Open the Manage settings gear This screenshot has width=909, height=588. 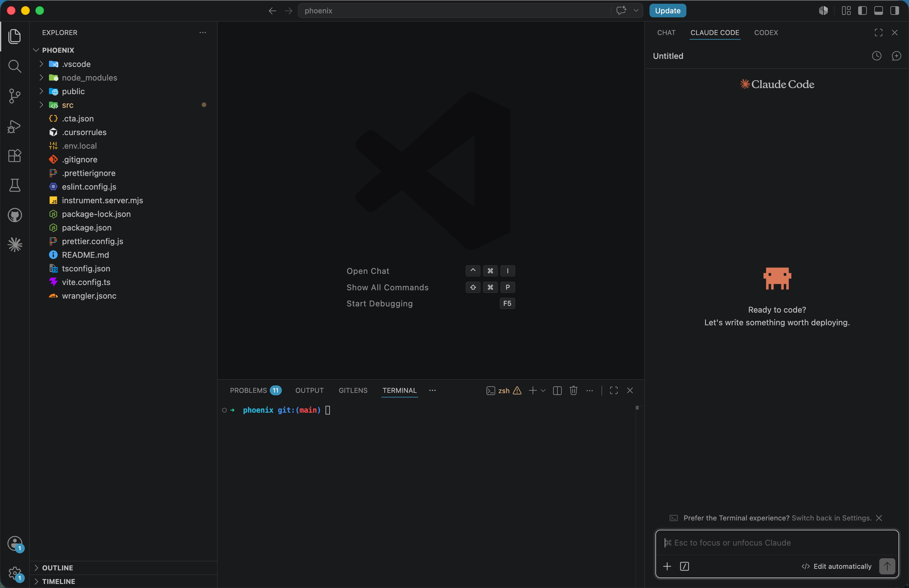pos(15,573)
